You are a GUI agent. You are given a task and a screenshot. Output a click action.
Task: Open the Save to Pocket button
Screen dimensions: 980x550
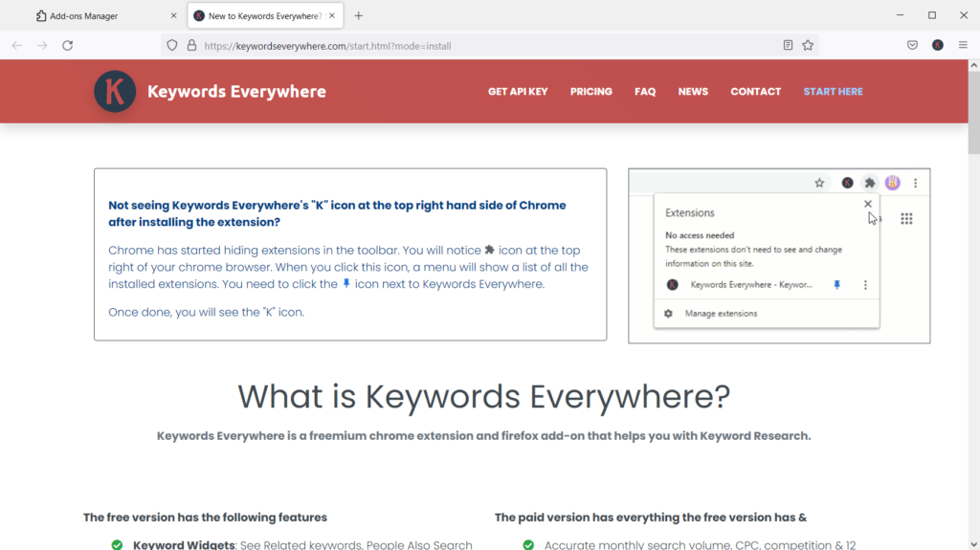[912, 45]
